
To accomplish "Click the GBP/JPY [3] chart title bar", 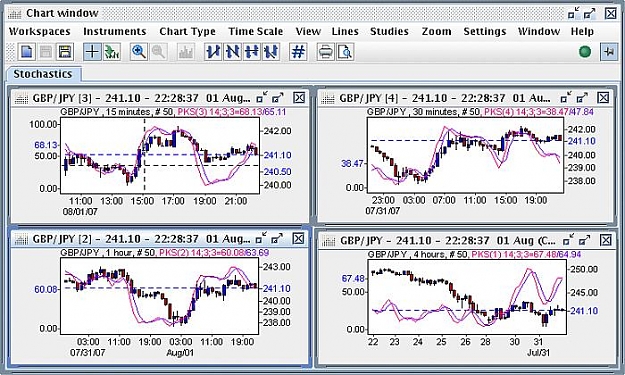I will [x=159, y=98].
